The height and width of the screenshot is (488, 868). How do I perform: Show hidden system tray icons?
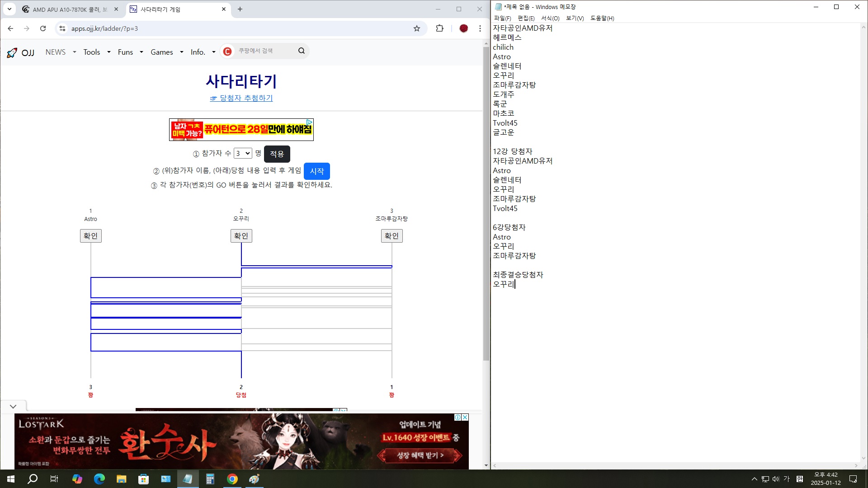[x=754, y=479]
